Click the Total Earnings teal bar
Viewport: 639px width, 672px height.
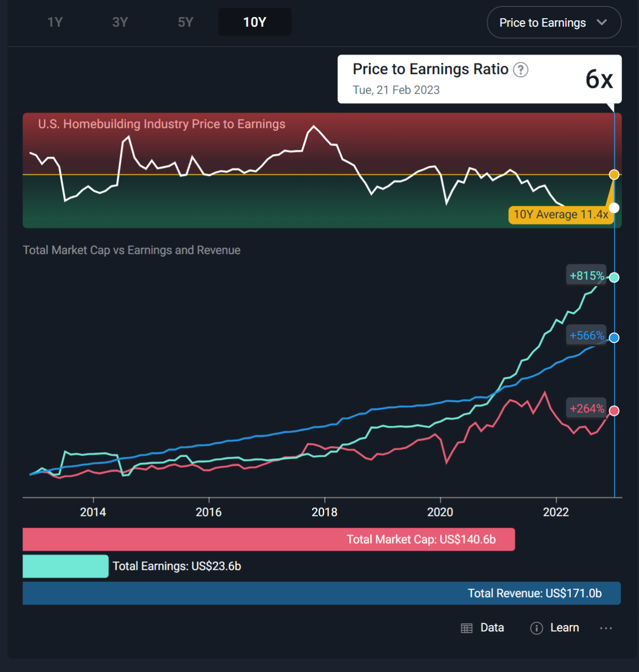65,566
